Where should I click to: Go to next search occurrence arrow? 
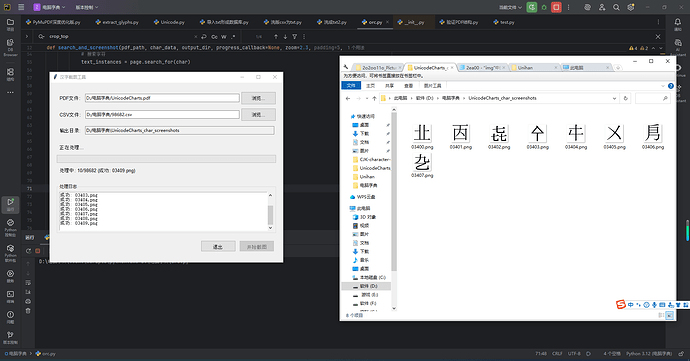[285, 37]
